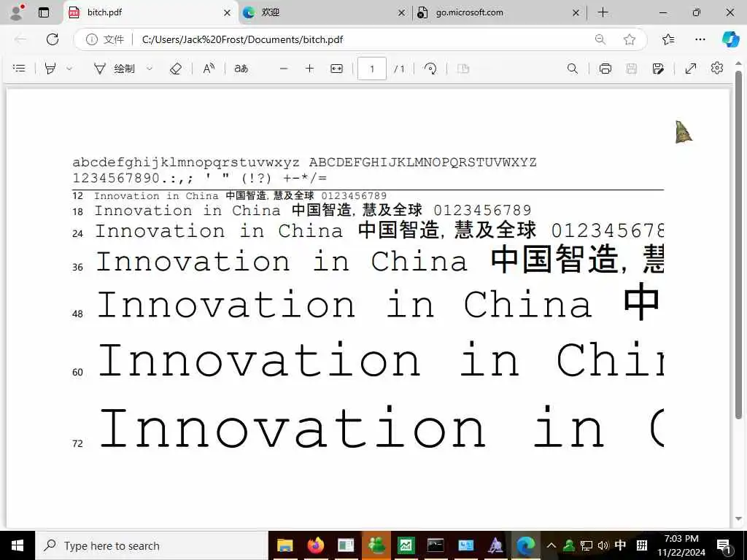Print the PDF document

pyautogui.click(x=605, y=69)
